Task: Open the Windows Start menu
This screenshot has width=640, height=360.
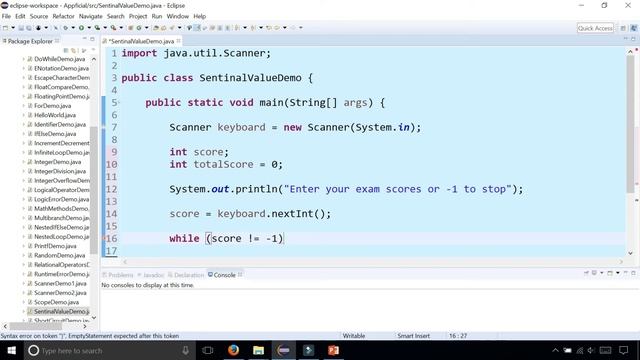Action: point(12,350)
